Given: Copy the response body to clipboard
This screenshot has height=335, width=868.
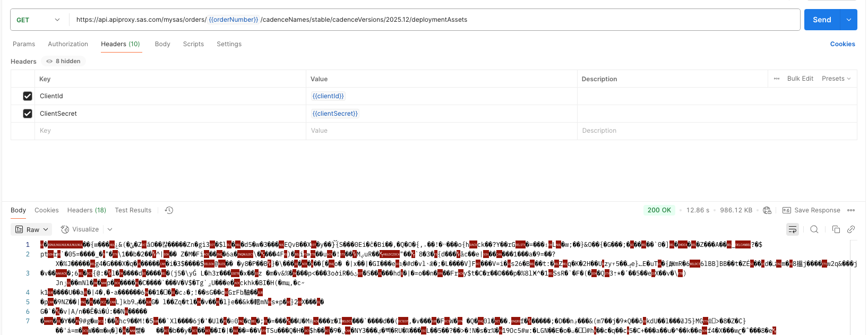Looking at the screenshot, I should pyautogui.click(x=836, y=229).
